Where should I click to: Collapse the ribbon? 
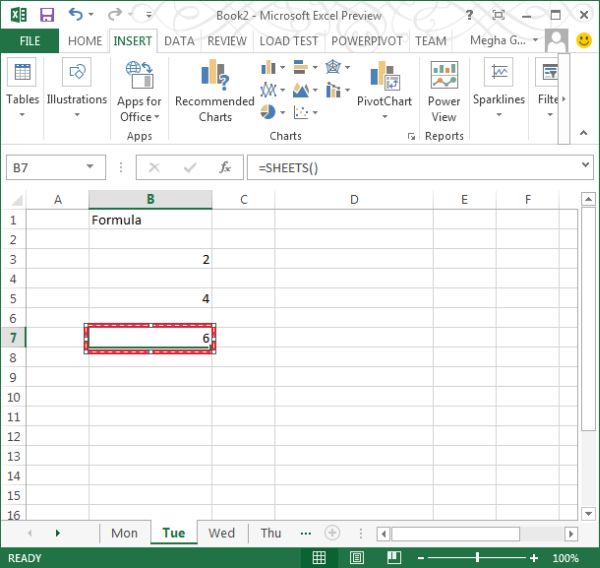tap(583, 133)
